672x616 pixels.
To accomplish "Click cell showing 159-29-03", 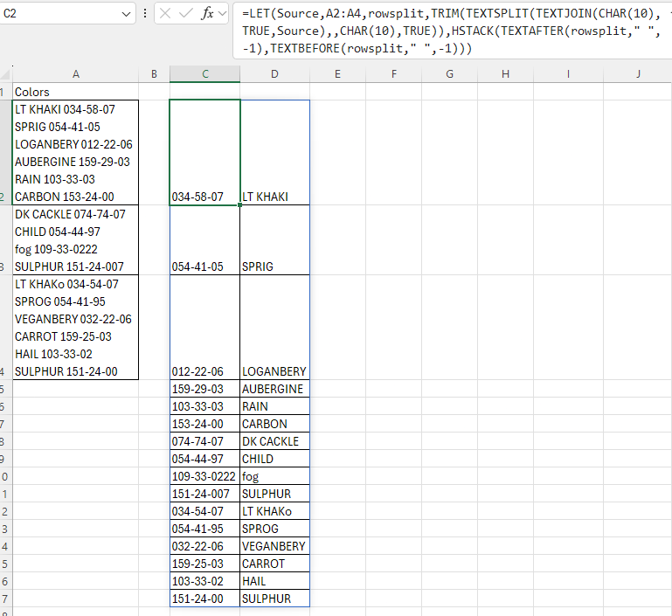I will 204,389.
